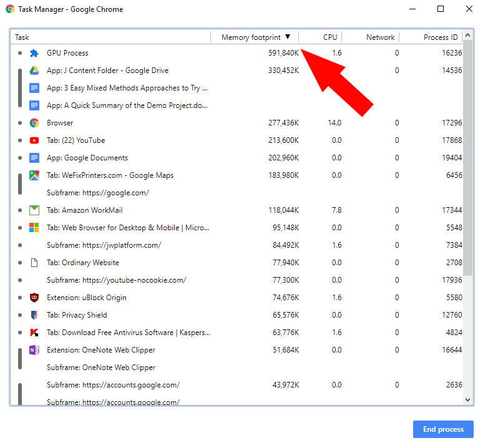Viewport: 483px width, 448px height.
Task: Click the blank page icon for Ordinary Website
Action: click(x=34, y=263)
